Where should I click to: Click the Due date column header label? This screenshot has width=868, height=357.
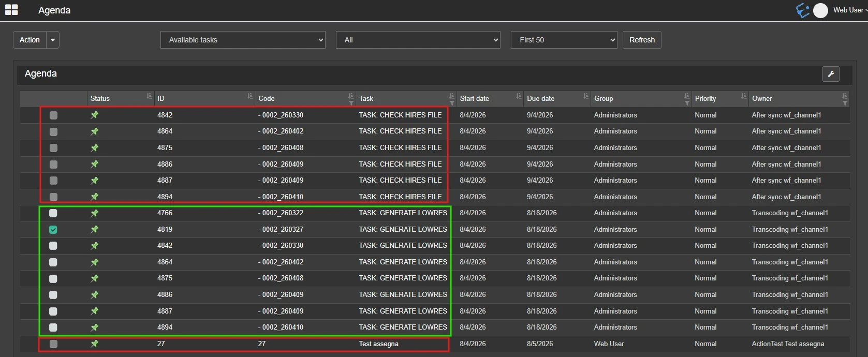tap(540, 98)
